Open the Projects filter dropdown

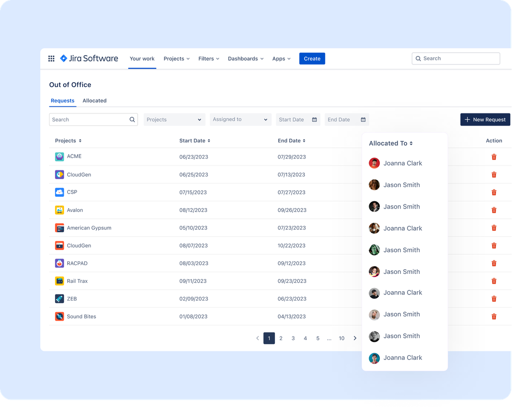click(175, 119)
